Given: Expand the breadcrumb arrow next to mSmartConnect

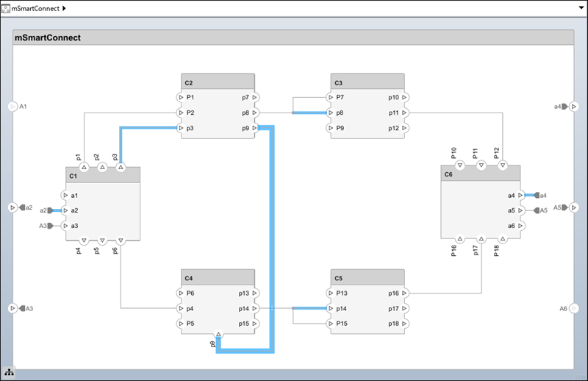Looking at the screenshot, I should [x=65, y=8].
